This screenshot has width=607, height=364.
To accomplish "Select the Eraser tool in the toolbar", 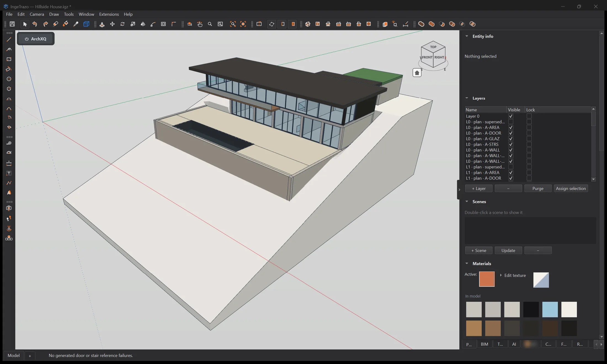I will tap(56, 24).
